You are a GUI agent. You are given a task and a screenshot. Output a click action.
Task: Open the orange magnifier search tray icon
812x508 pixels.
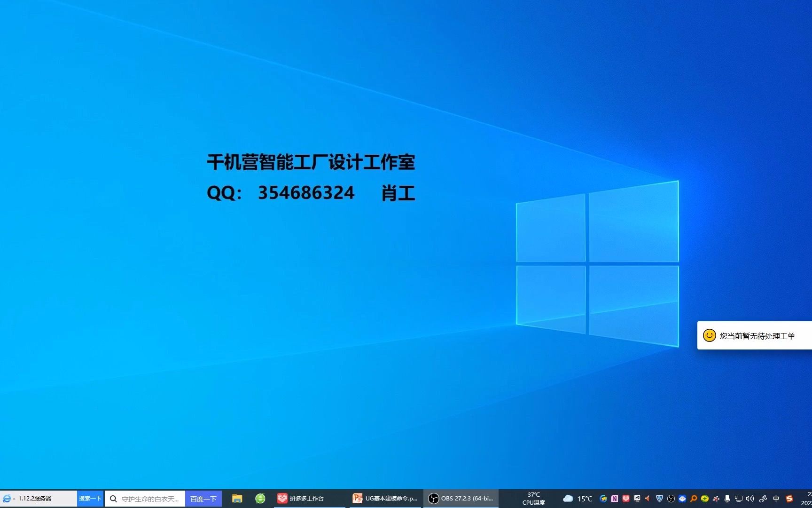694,499
